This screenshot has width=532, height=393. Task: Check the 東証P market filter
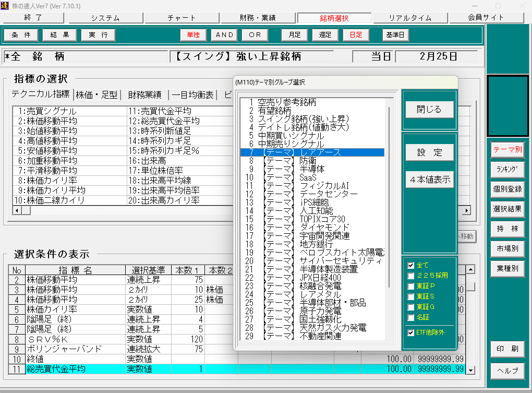point(411,286)
